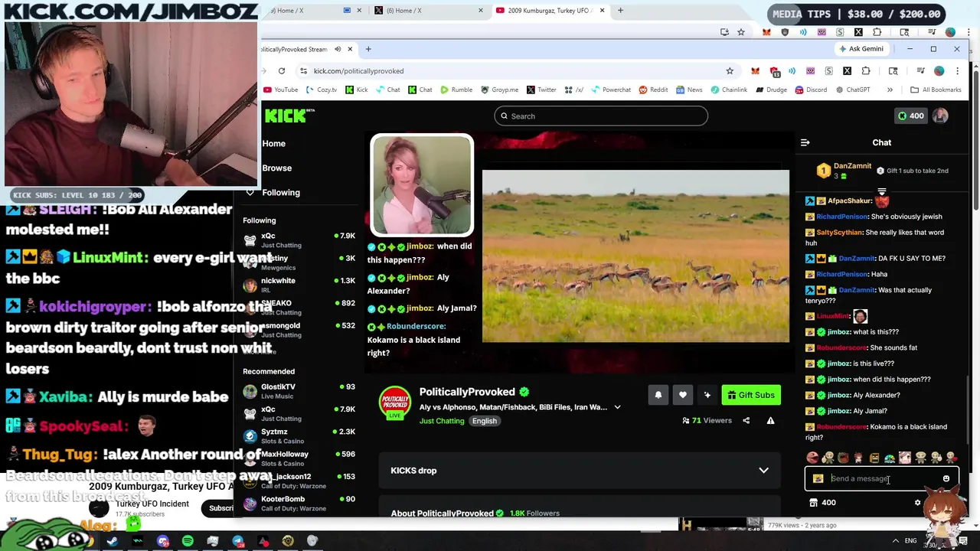Open the ChatGPT bookmark
Image resolution: width=980 pixels, height=551 pixels.
(x=852, y=90)
